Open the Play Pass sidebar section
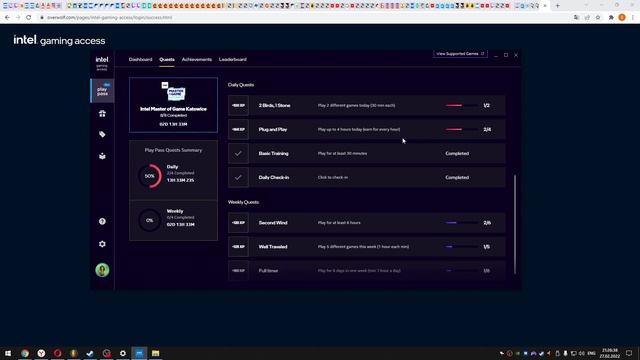Viewport: 640px width, 360px height. 102,90
